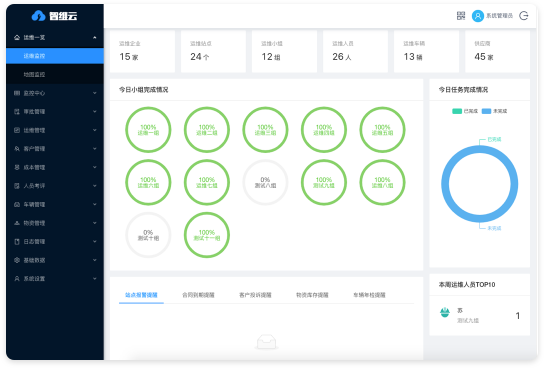This screenshot has width=544, height=368.
Task: Click the blue user avatar icon
Action: click(478, 16)
